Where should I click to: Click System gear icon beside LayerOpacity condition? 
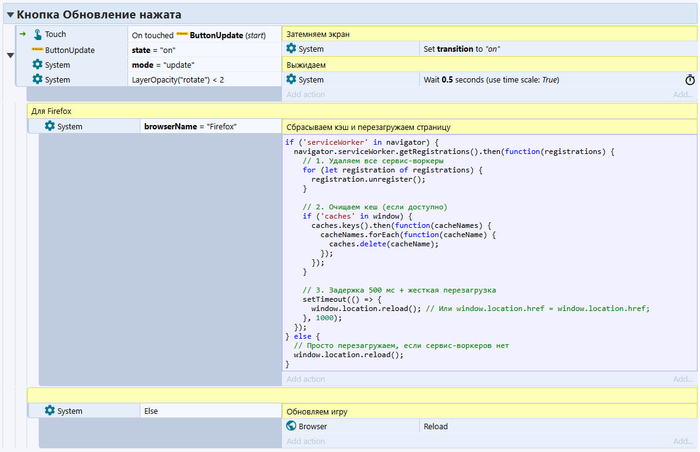click(x=37, y=79)
